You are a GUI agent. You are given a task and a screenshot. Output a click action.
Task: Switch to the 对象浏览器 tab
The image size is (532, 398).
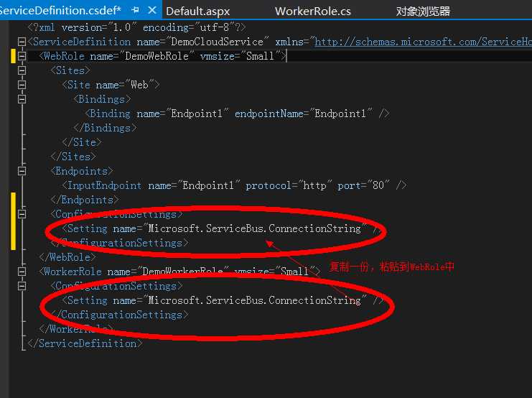[423, 11]
